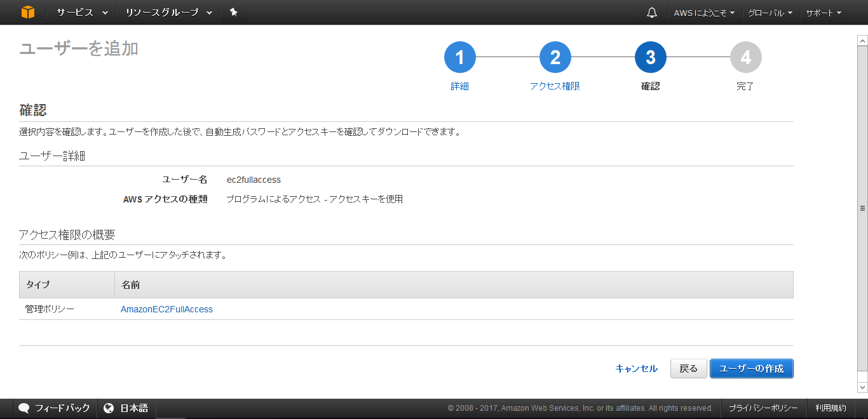The width and height of the screenshot is (868, 419).
Task: Select the ec2fullaccess user name value
Action: (x=254, y=180)
